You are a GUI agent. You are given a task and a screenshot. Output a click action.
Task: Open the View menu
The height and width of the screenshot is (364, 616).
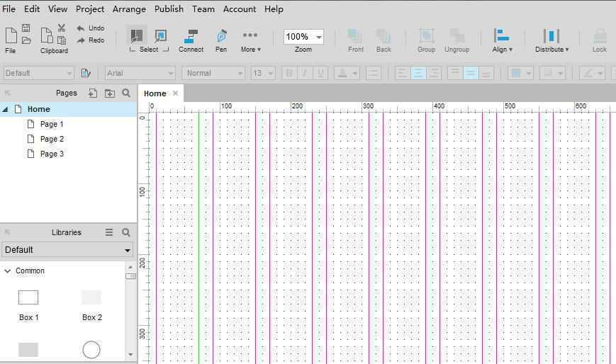click(57, 8)
